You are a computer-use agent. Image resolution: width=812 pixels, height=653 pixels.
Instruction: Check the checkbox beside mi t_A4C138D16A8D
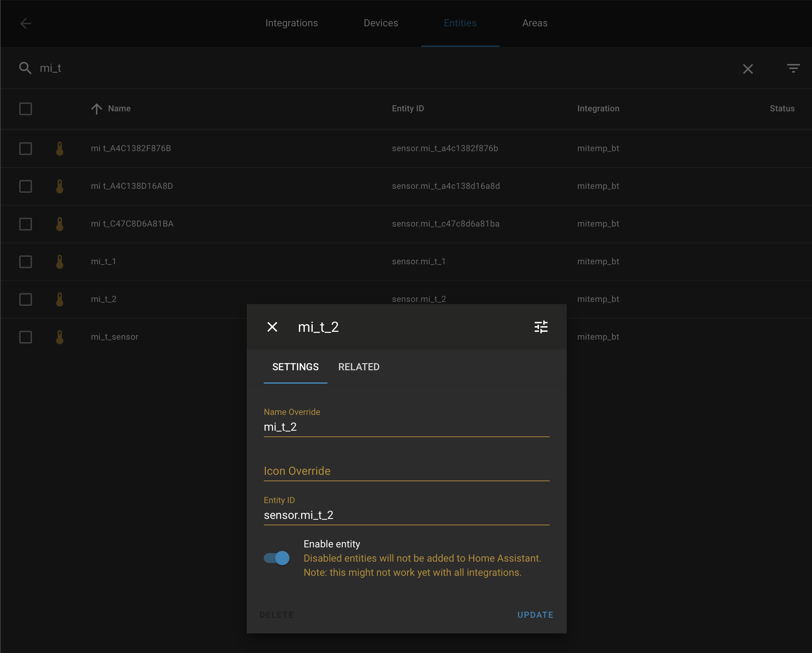(x=25, y=186)
